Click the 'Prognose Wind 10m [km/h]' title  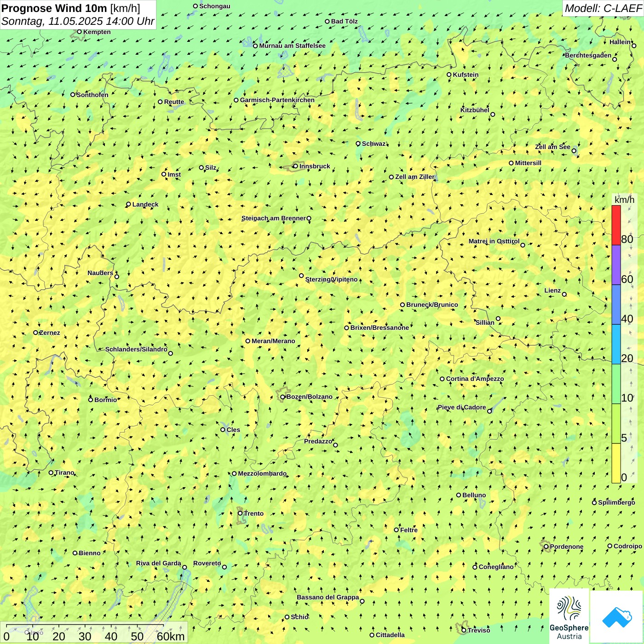pyautogui.click(x=71, y=8)
